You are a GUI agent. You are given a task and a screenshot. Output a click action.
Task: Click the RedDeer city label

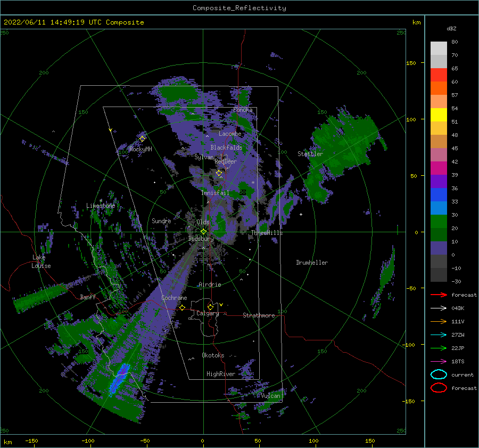(226, 161)
